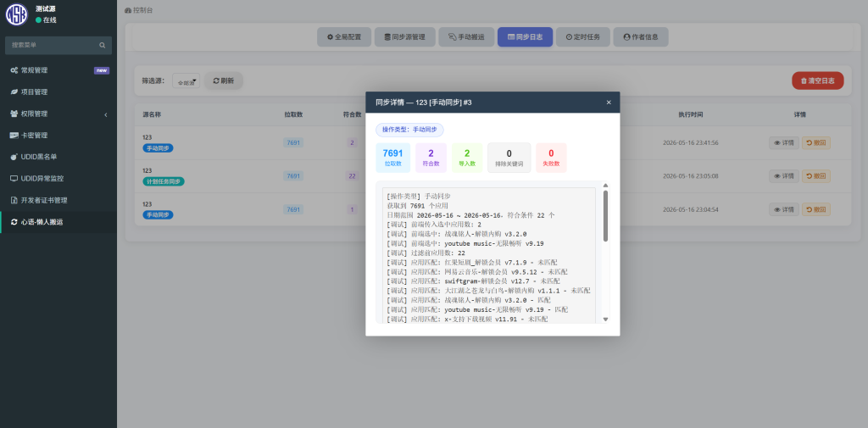
Task: Click the 手动同步 tag in first row
Action: pos(158,148)
